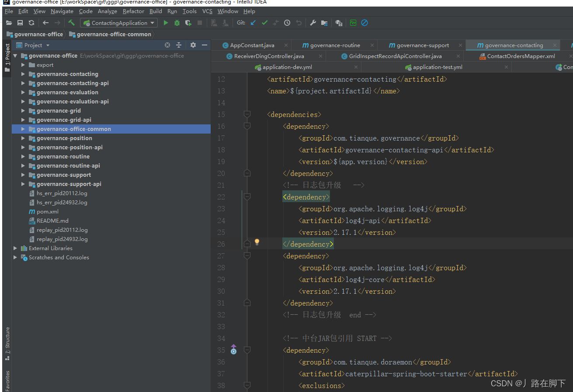Fold the dependencies block at line 15
This screenshot has height=392, width=573.
(x=247, y=114)
